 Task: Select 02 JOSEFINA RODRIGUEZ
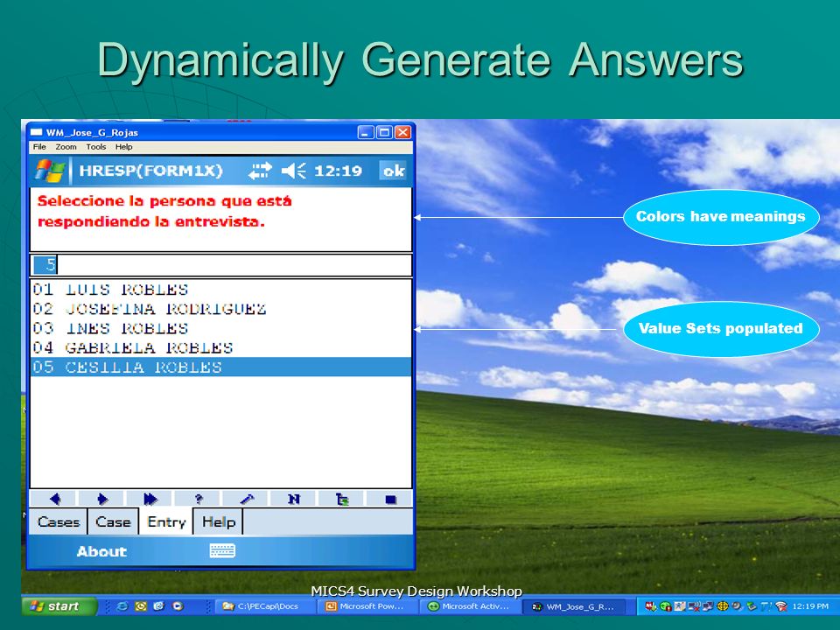coord(220,309)
